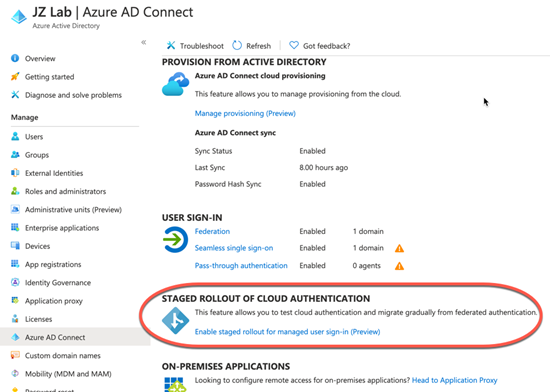Image resolution: width=550 pixels, height=392 pixels.
Task: Click the Mobility (MDM and MAM) icon
Action: (x=15, y=373)
